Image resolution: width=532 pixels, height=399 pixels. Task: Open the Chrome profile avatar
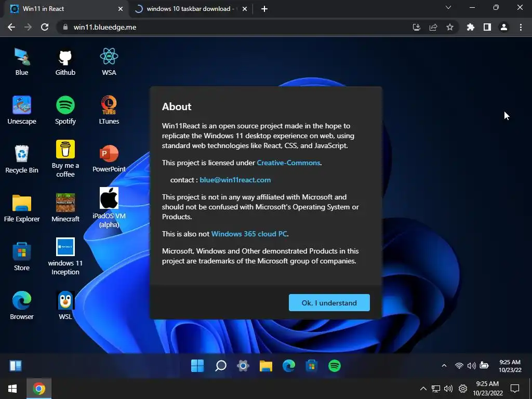click(x=504, y=27)
